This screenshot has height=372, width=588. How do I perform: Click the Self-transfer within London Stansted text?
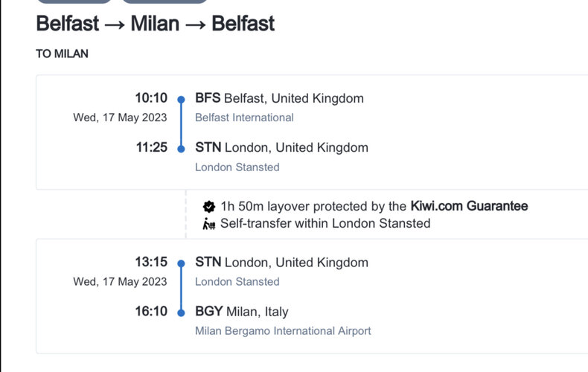[325, 223]
